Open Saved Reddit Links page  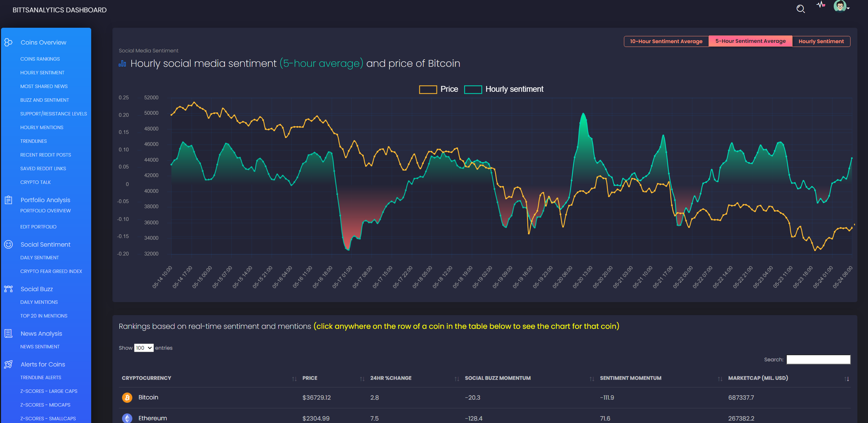43,169
